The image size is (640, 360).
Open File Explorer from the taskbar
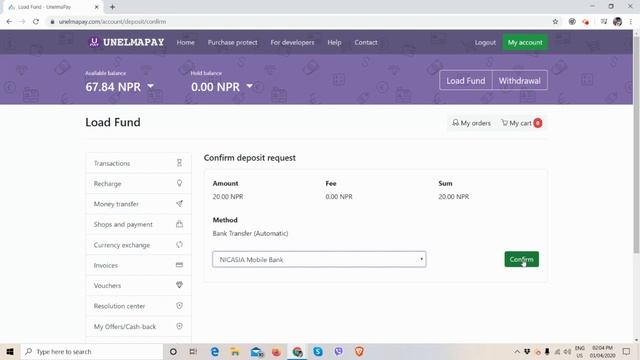pos(235,351)
